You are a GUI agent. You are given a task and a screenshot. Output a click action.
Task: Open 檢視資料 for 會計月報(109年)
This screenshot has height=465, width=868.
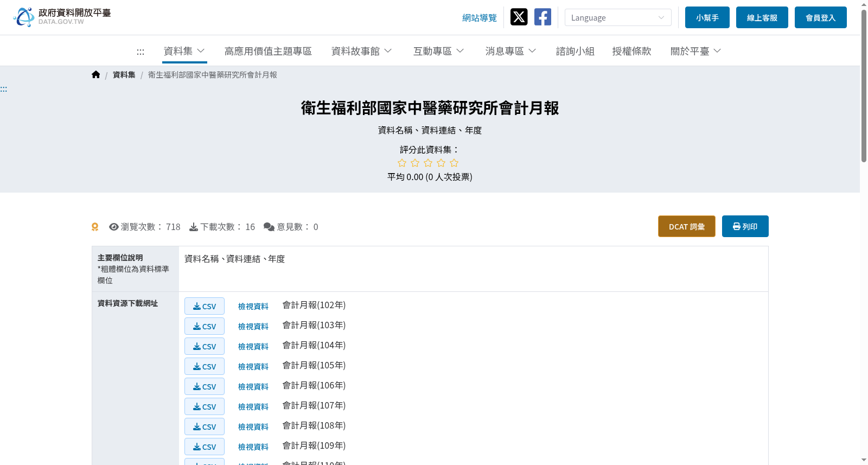pyautogui.click(x=253, y=447)
